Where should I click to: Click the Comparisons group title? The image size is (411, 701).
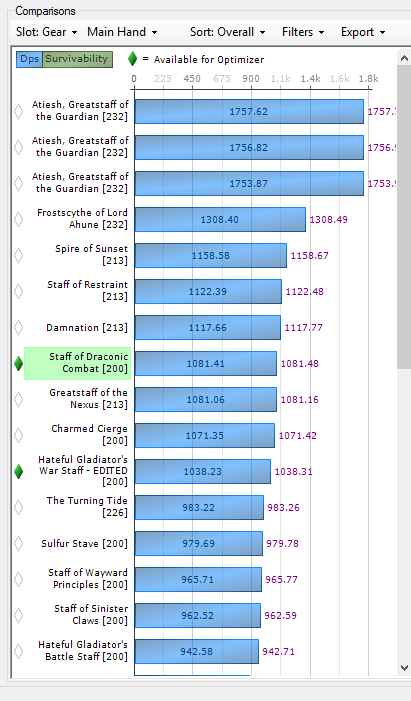pyautogui.click(x=45, y=11)
